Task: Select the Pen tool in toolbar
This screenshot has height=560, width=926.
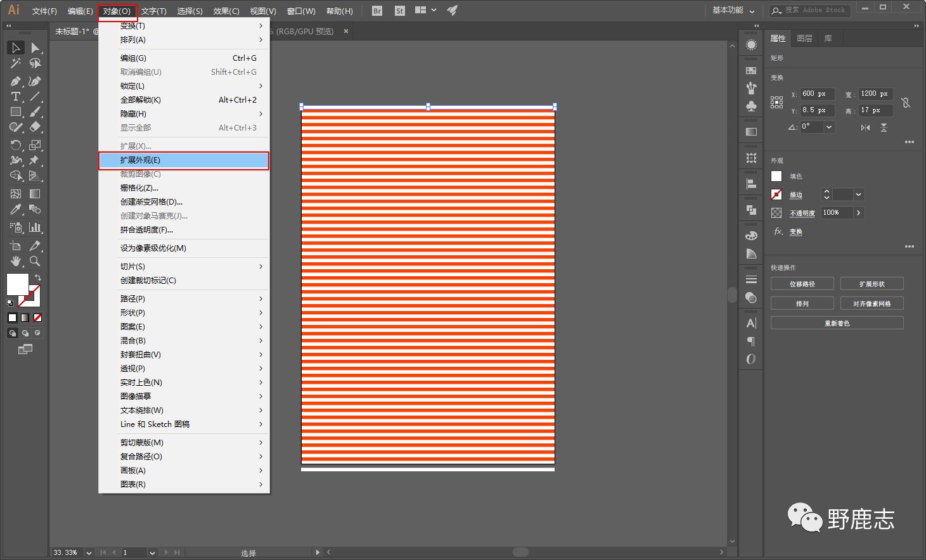Action: pyautogui.click(x=16, y=81)
